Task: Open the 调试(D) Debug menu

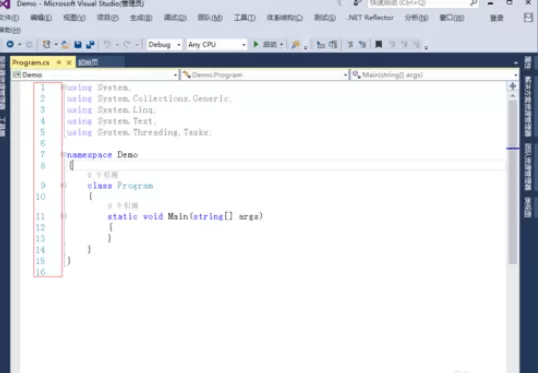Action: click(175, 18)
